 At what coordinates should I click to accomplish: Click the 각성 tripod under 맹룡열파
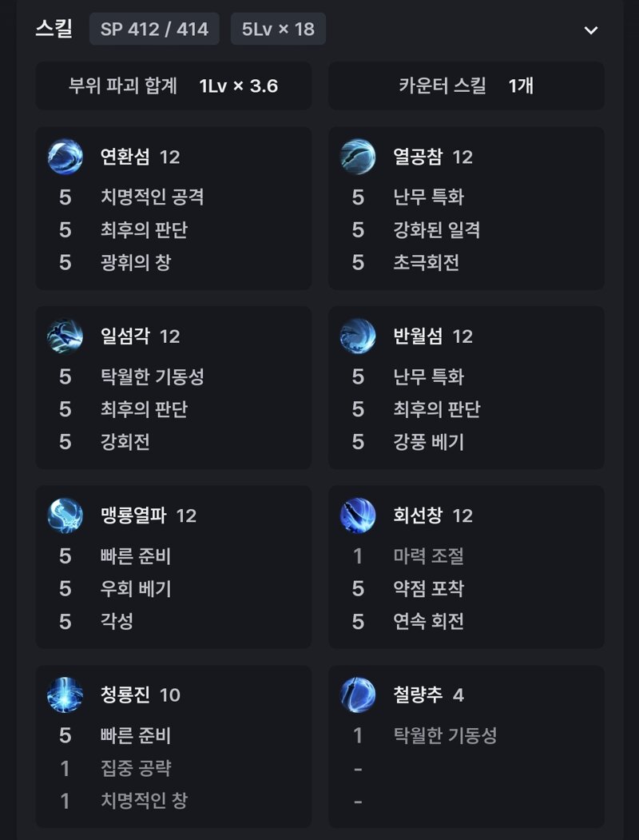(x=117, y=622)
